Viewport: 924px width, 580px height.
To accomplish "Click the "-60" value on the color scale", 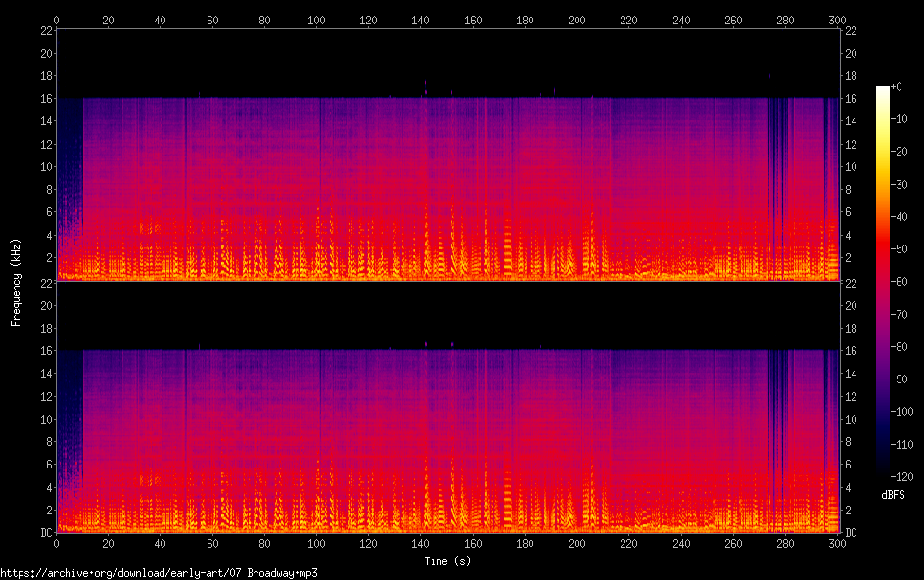I will tap(899, 282).
